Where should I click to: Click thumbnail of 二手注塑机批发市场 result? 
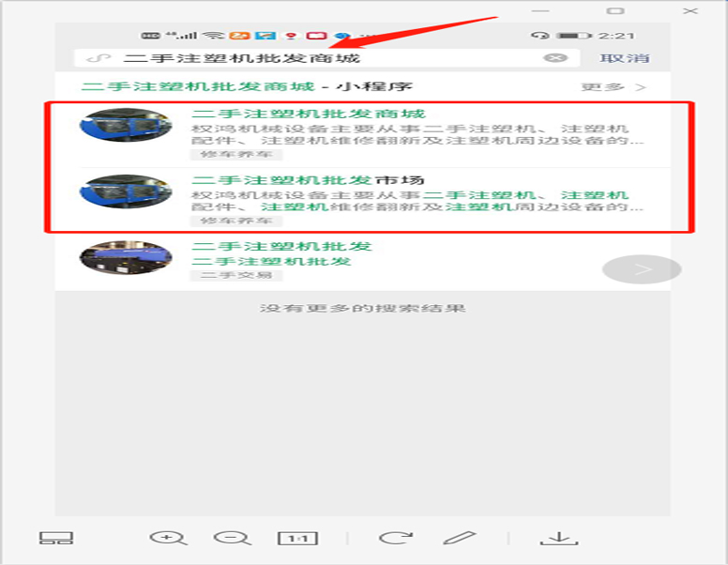point(126,191)
